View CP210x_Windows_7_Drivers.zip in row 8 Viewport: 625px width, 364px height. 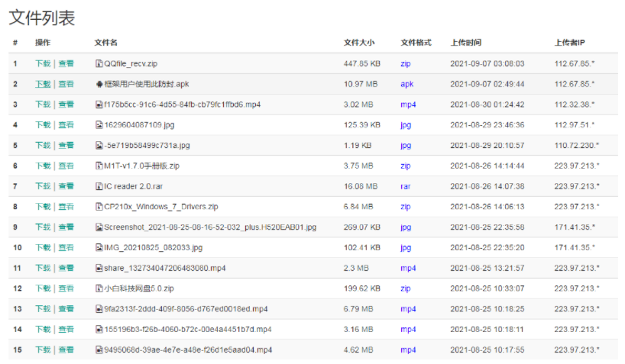click(66, 207)
